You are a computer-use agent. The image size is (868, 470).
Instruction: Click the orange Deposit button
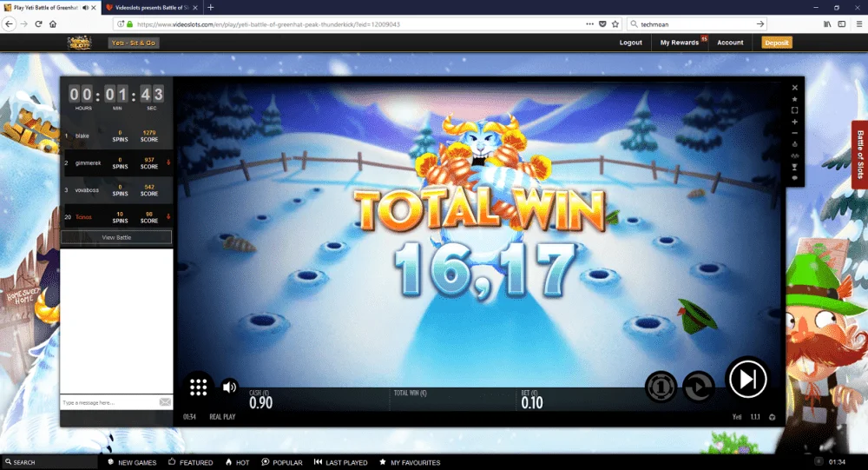pyautogui.click(x=777, y=43)
